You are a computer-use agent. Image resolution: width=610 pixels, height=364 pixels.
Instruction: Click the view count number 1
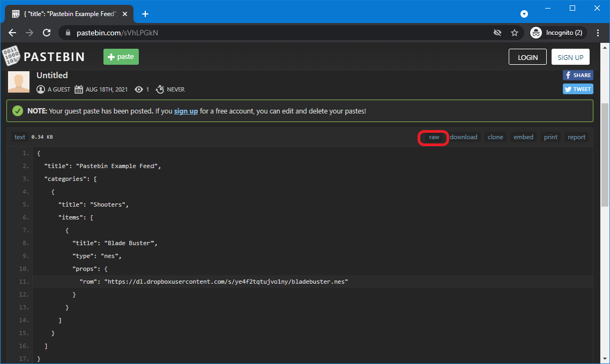click(147, 89)
